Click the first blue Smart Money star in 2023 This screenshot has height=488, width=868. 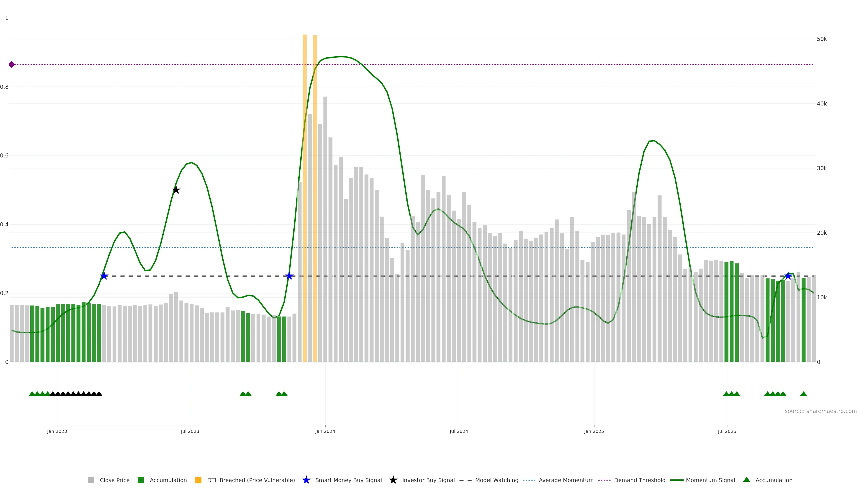point(104,276)
